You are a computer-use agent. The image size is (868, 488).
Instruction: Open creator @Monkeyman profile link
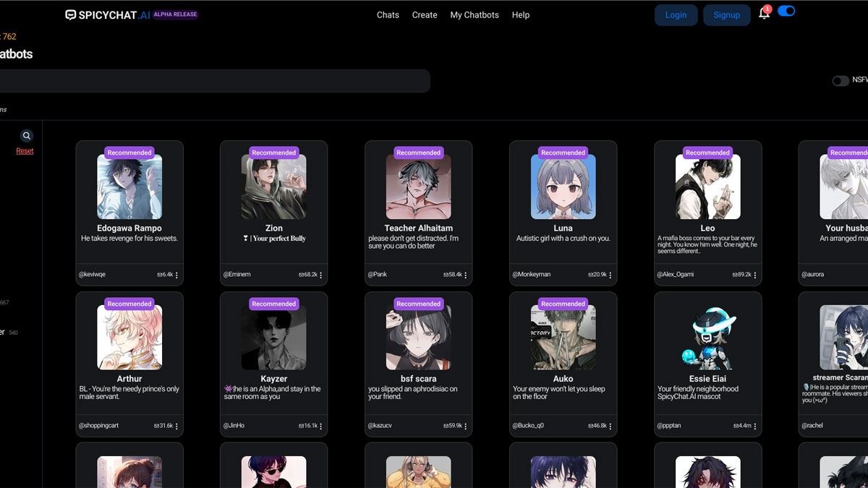coord(532,275)
